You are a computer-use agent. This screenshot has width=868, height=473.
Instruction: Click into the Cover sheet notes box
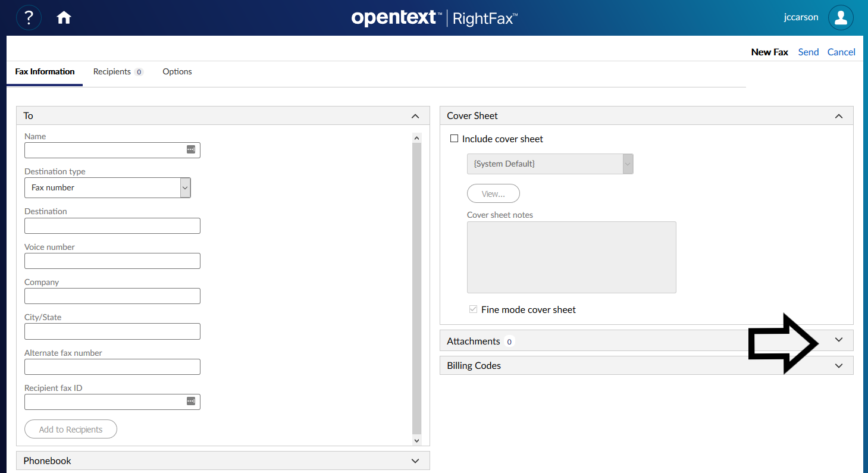click(572, 257)
